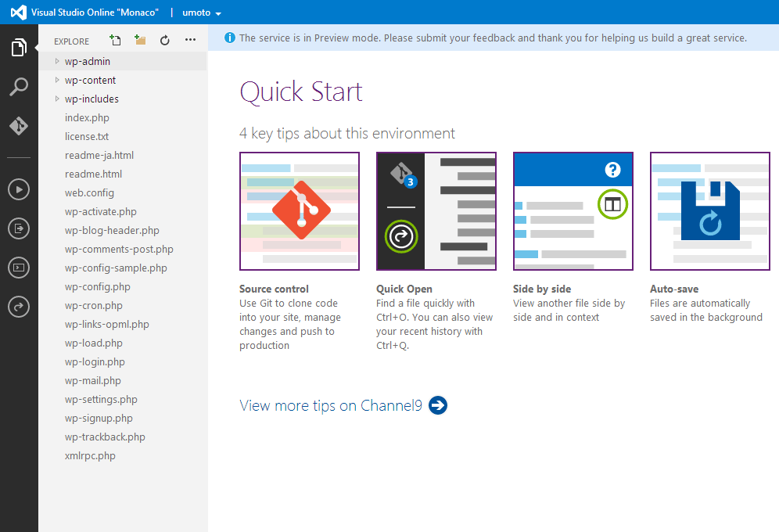Open license.txt file
779x532 pixels.
[87, 136]
